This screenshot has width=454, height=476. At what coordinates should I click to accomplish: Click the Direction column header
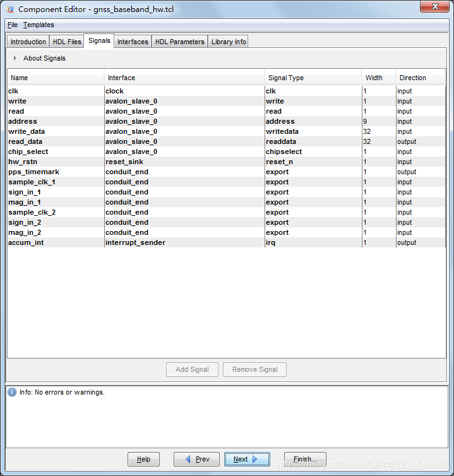[421, 78]
